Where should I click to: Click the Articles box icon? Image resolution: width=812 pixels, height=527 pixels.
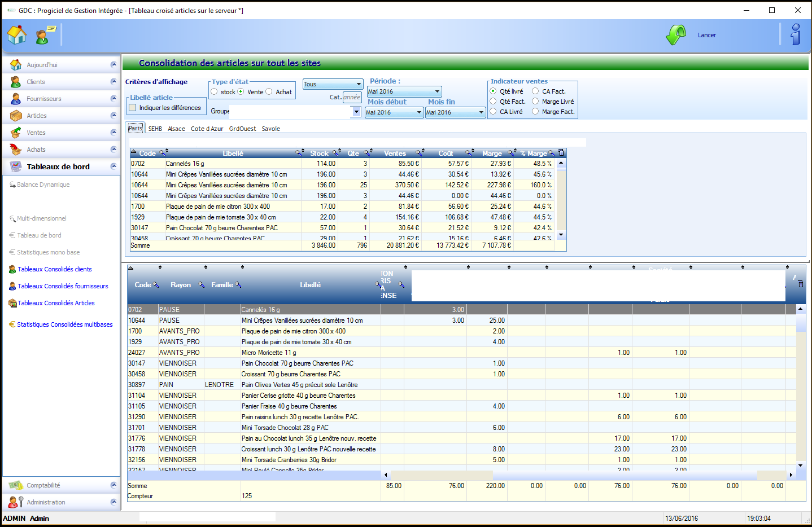[x=16, y=116]
